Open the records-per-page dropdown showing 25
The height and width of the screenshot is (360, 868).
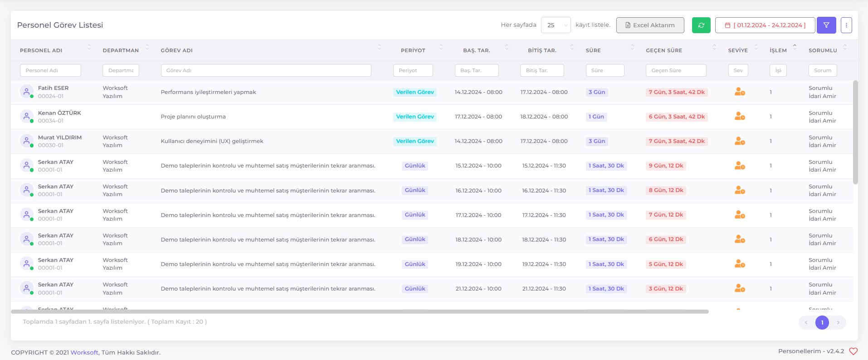click(x=556, y=25)
